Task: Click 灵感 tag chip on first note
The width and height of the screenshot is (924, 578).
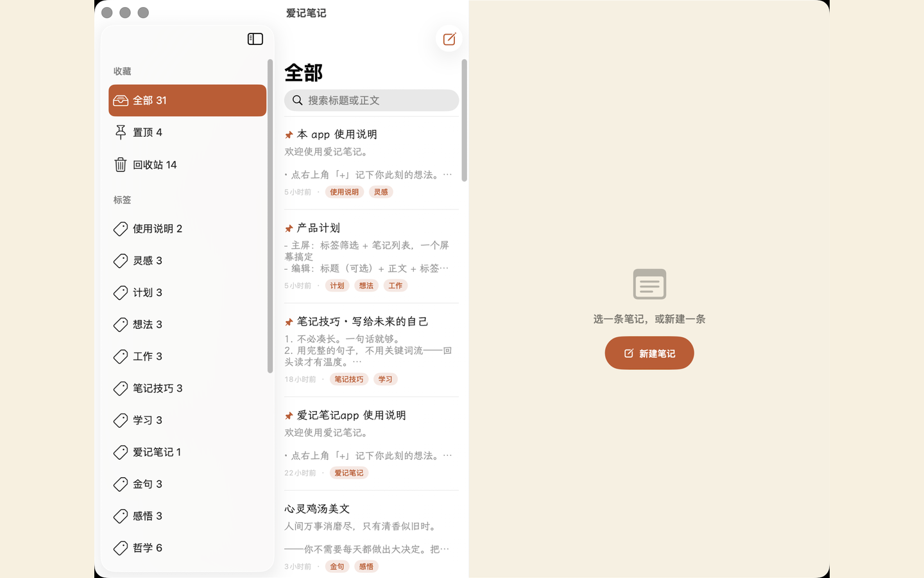Action: click(381, 192)
